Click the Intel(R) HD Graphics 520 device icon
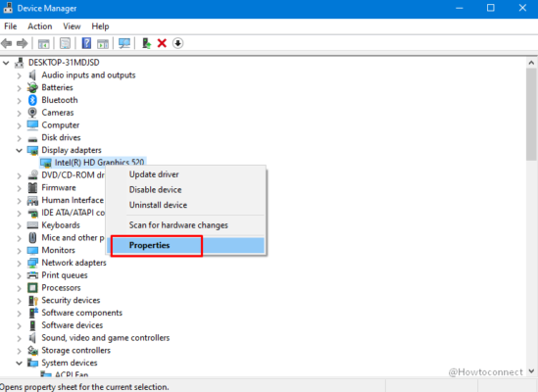538x392 pixels. [46, 163]
